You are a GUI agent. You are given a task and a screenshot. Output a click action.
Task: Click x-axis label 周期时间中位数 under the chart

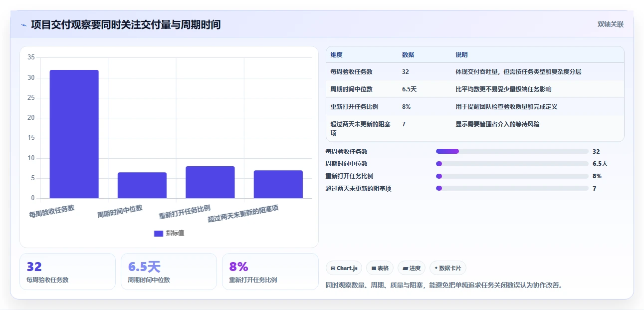(120, 211)
